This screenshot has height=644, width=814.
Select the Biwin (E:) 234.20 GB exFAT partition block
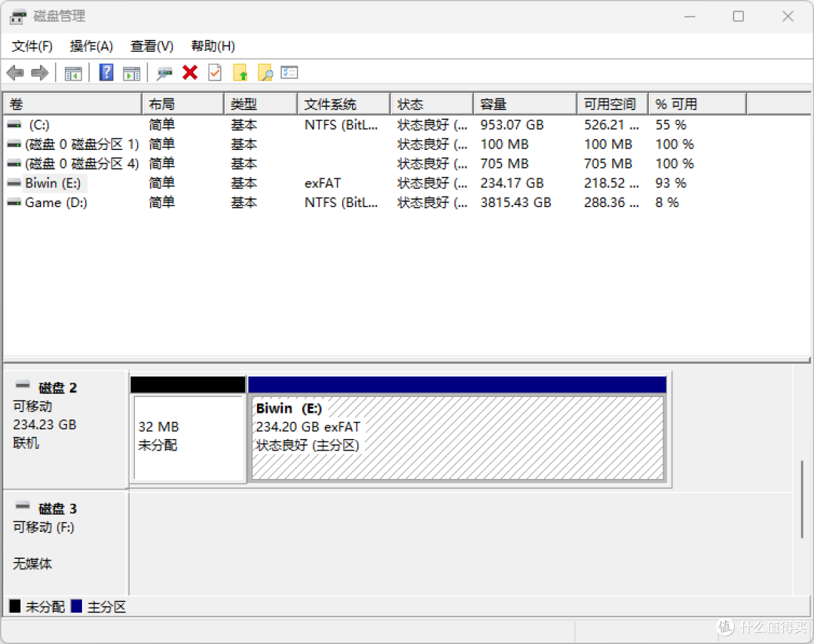[x=457, y=429]
